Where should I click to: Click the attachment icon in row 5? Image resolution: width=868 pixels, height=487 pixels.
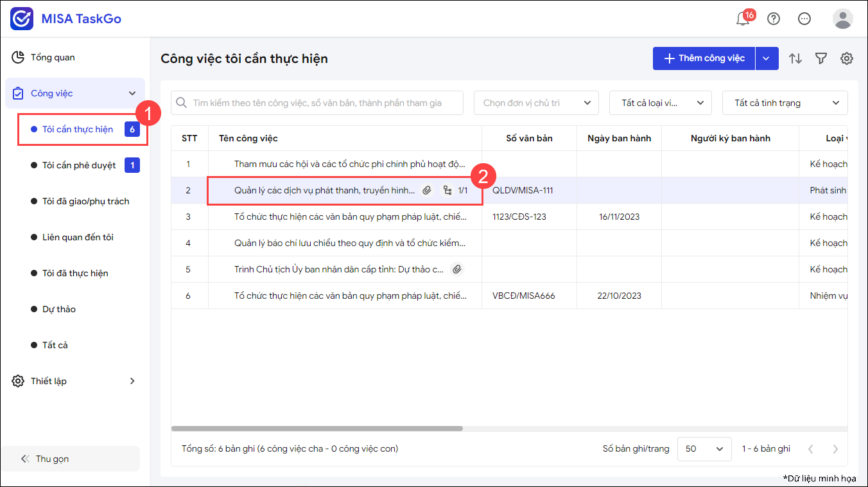point(456,270)
